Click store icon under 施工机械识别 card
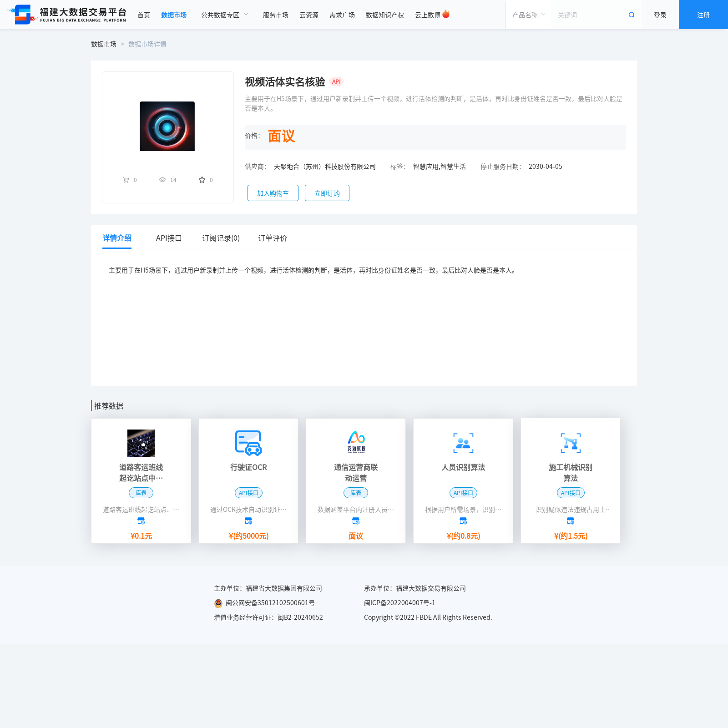Viewport: 728px width, 728px height. (x=571, y=521)
